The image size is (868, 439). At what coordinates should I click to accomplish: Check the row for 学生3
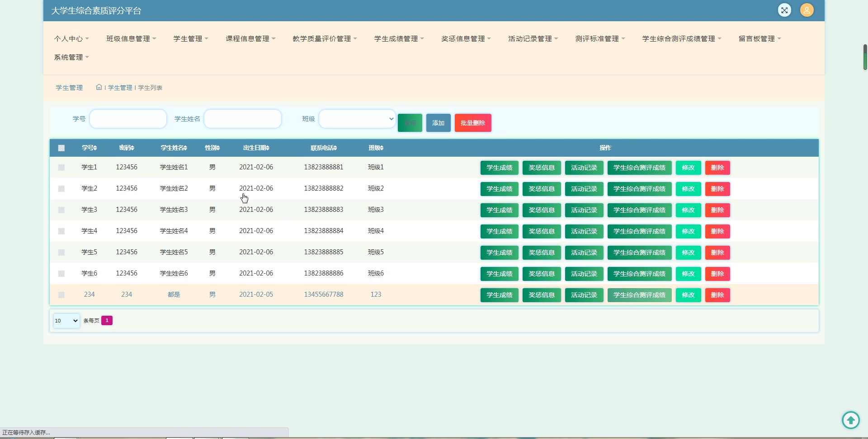[61, 210]
